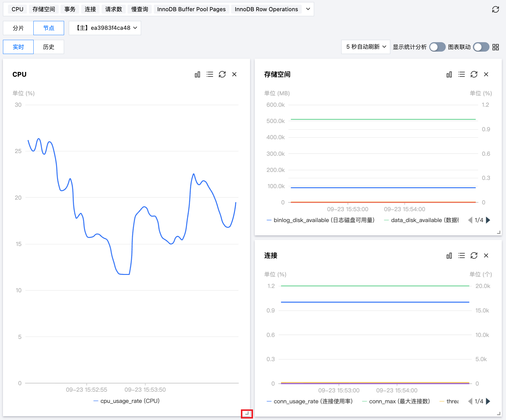Open the list icon in 连接 panel

(461, 256)
